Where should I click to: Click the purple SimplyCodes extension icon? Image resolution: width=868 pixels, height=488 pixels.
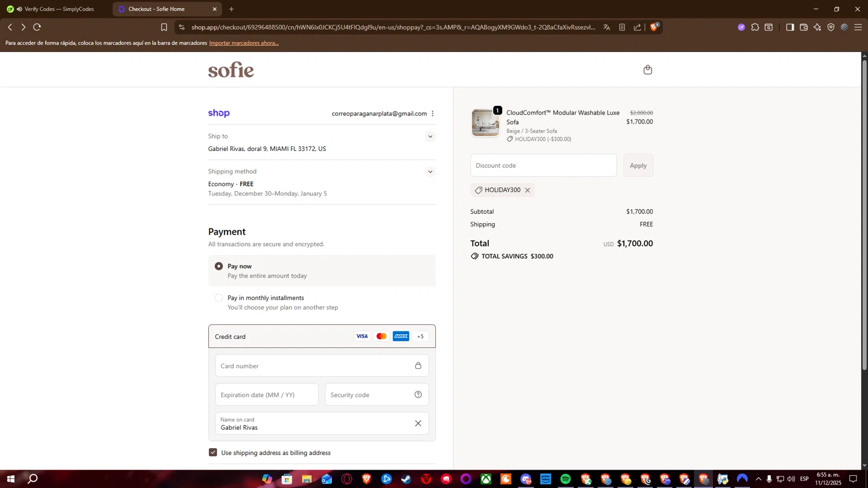pyautogui.click(x=741, y=27)
